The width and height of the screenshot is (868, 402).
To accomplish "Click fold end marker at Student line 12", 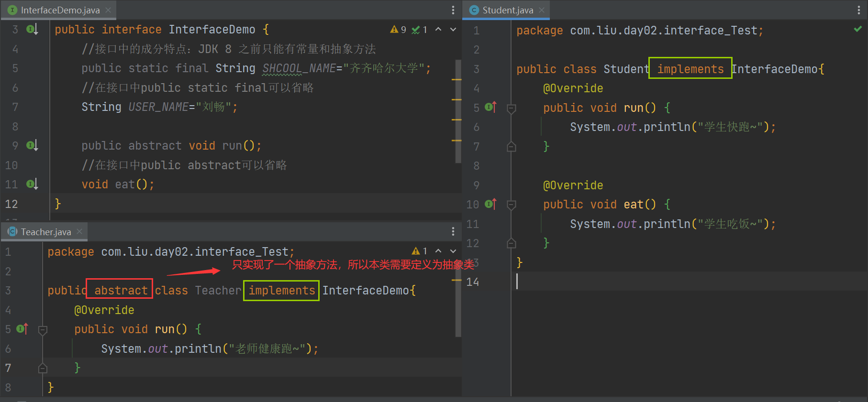I will [512, 243].
